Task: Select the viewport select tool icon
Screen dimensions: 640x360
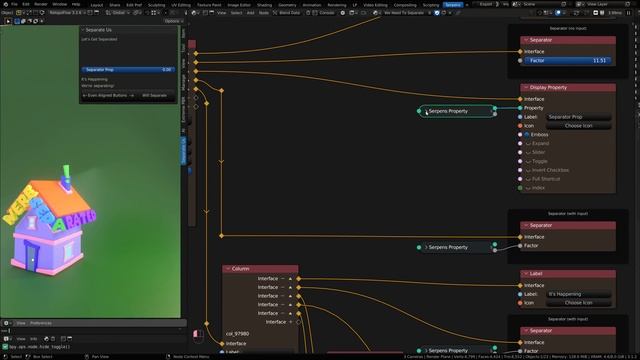Action: click(x=8, y=21)
